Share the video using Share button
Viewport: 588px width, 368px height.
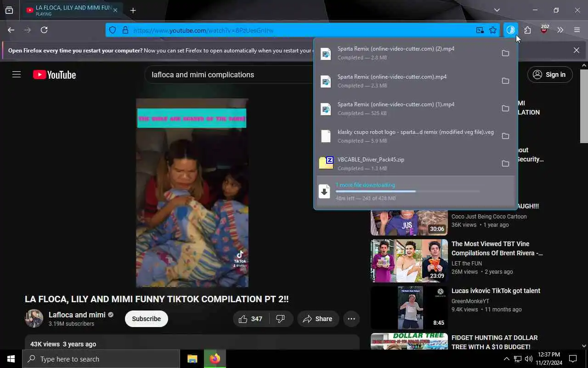click(318, 319)
